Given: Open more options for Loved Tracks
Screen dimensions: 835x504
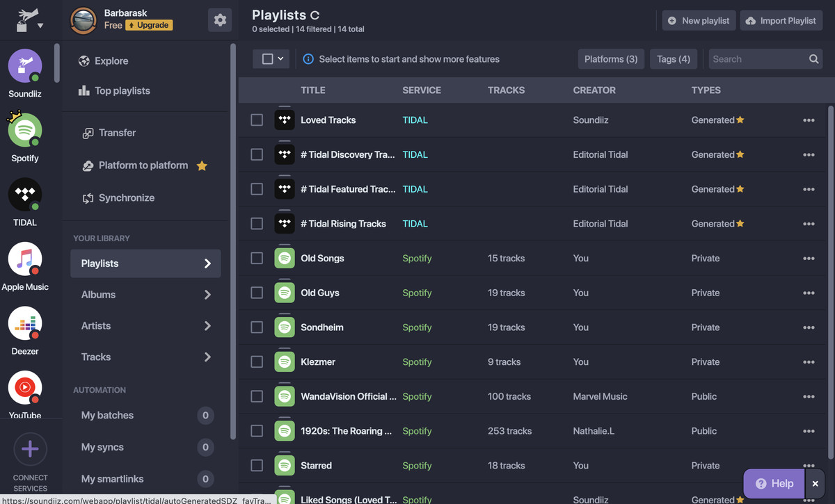Looking at the screenshot, I should [809, 120].
